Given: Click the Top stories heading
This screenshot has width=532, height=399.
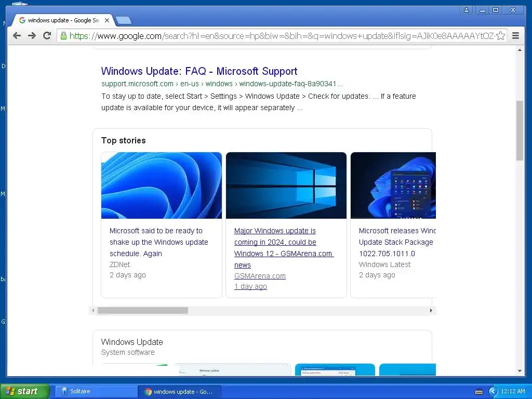Looking at the screenshot, I should (x=124, y=140).
